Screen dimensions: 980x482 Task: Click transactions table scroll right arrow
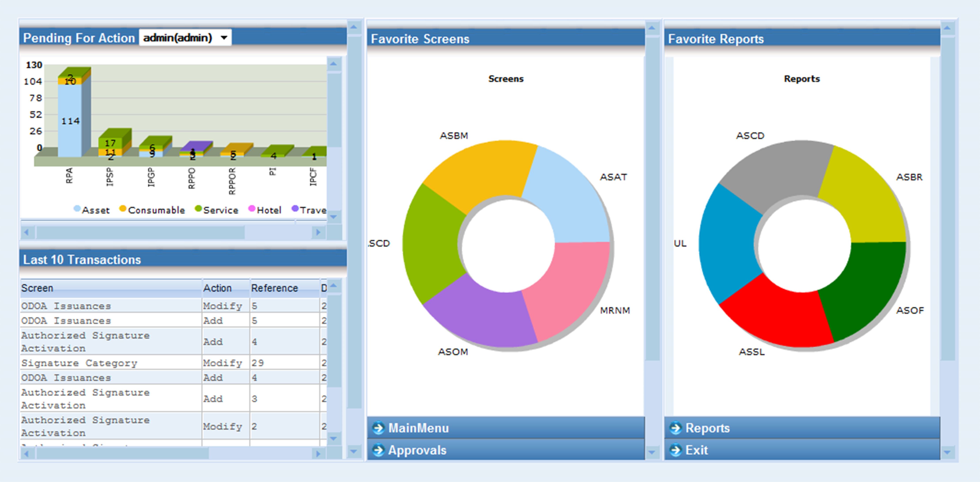[x=318, y=454]
